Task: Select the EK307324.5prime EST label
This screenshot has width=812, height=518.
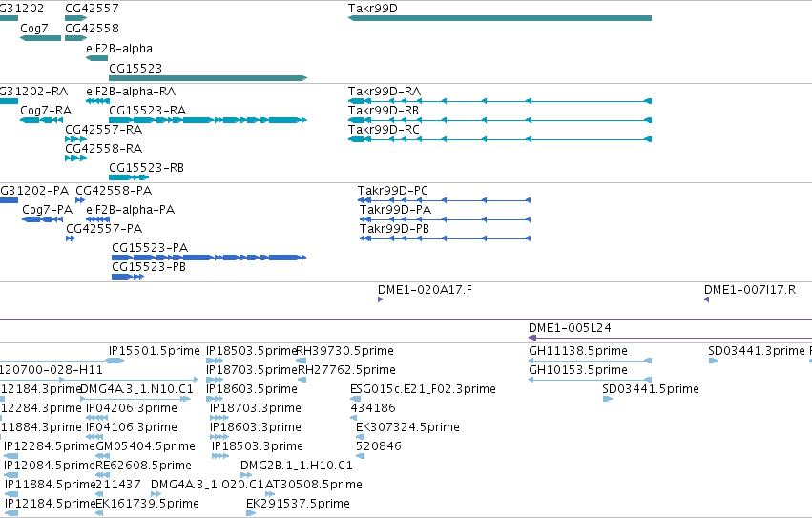Action: [x=408, y=427]
